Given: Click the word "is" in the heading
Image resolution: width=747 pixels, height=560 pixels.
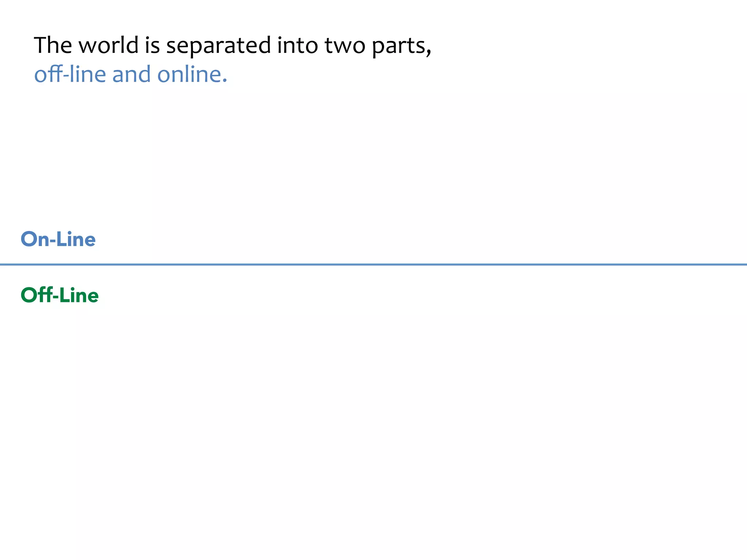Looking at the screenshot, I should [x=152, y=46].
